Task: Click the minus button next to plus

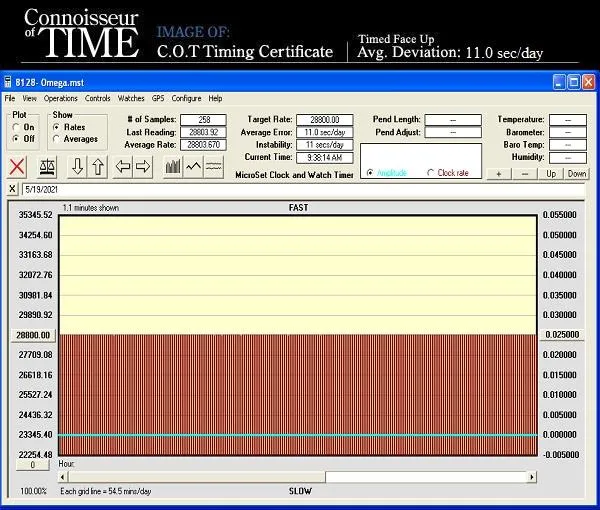Action: pyautogui.click(x=525, y=174)
